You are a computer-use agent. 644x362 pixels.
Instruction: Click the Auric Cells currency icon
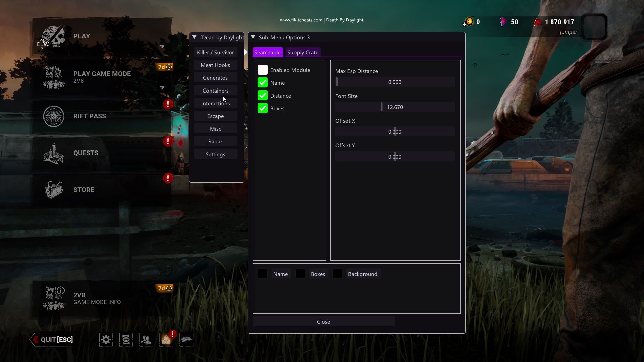point(469,22)
